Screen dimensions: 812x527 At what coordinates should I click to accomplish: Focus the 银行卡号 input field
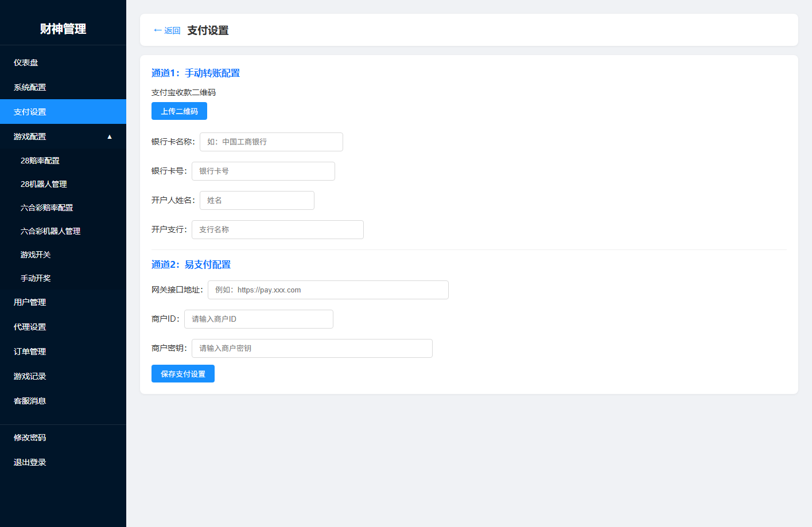[x=263, y=171]
